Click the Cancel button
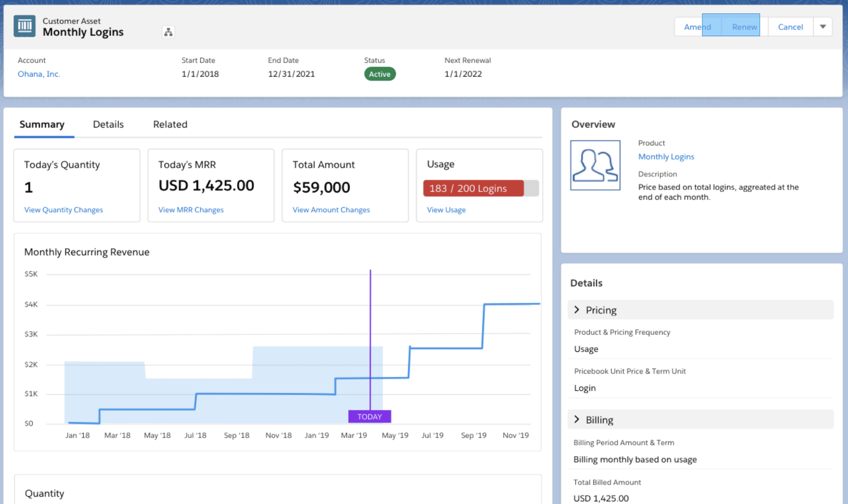Image resolution: width=848 pixels, height=504 pixels. point(790,26)
